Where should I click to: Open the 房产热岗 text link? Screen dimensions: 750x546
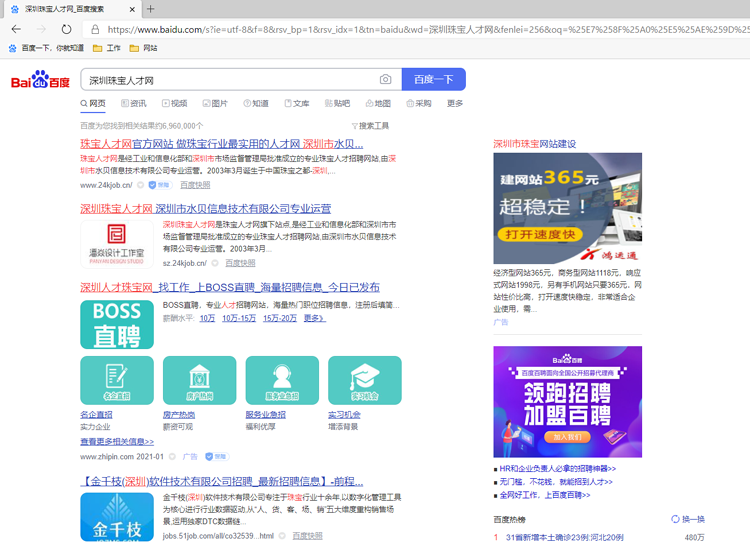179,415
